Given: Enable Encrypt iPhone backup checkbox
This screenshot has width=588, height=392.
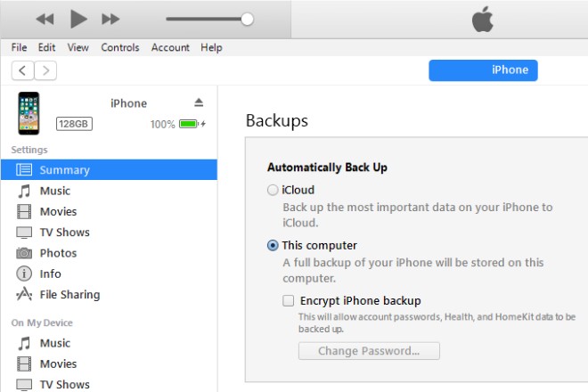Looking at the screenshot, I should [289, 301].
